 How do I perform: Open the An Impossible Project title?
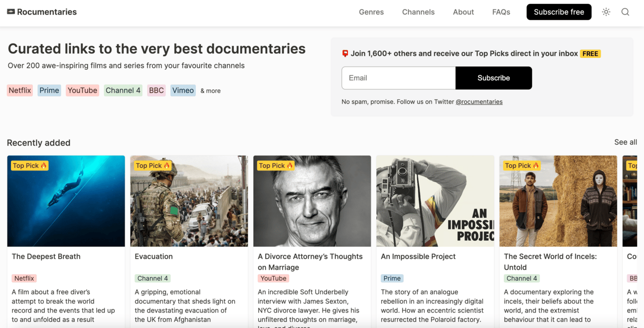pos(418,256)
